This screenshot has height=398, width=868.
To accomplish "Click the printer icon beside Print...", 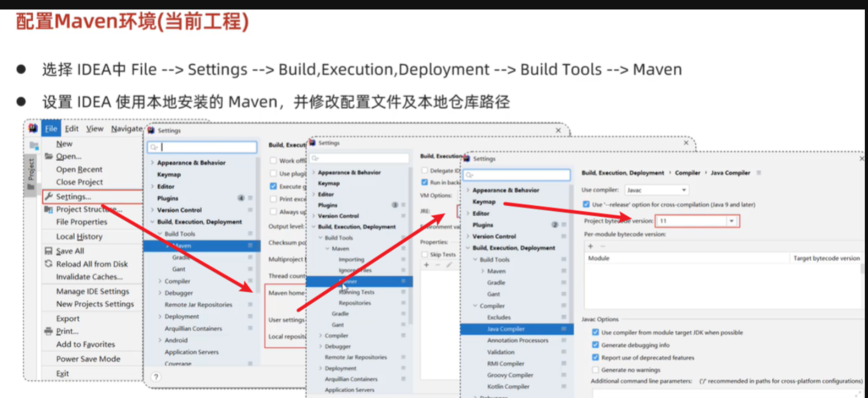I will pos(49,331).
